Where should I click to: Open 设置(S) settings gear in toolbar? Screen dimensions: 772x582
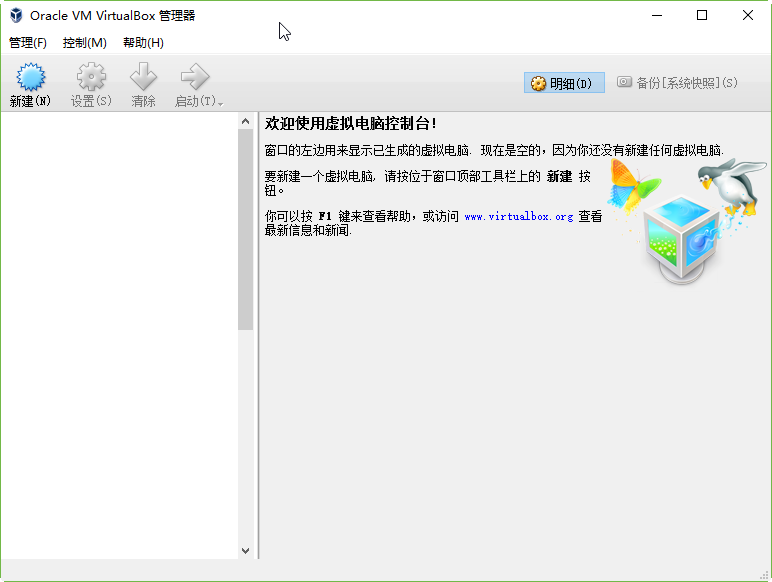click(x=91, y=77)
